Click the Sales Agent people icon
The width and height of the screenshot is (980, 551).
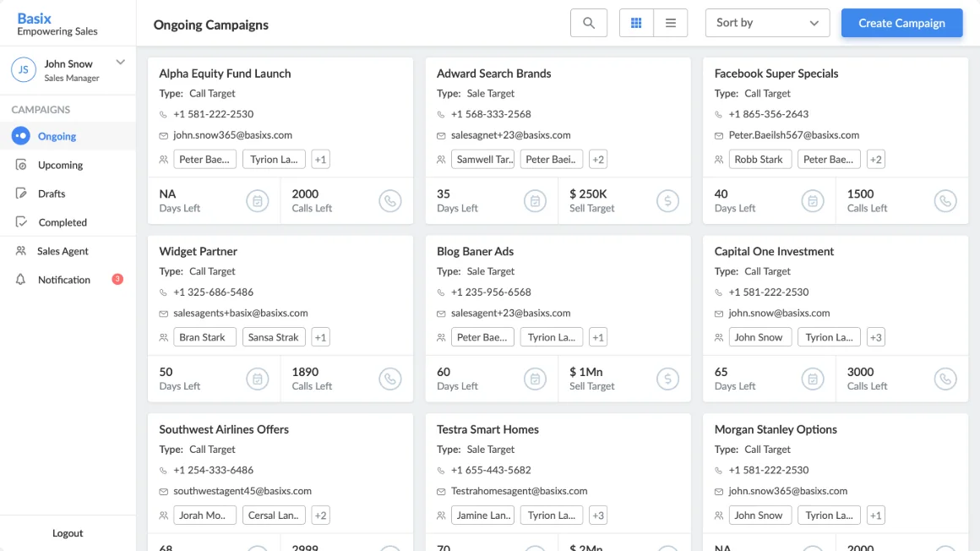20,251
